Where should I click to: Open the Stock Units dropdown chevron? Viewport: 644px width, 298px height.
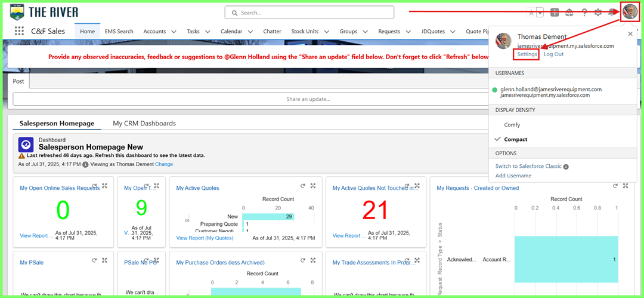pos(327,32)
